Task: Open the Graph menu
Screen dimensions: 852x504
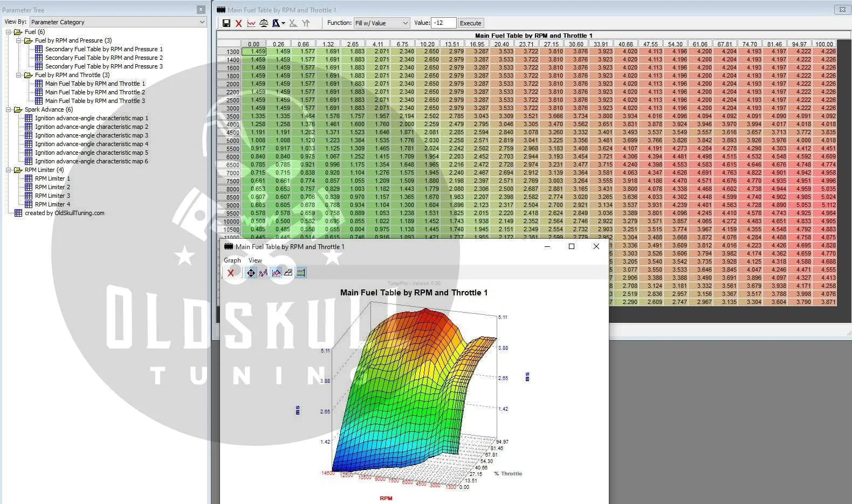Action: [x=232, y=260]
